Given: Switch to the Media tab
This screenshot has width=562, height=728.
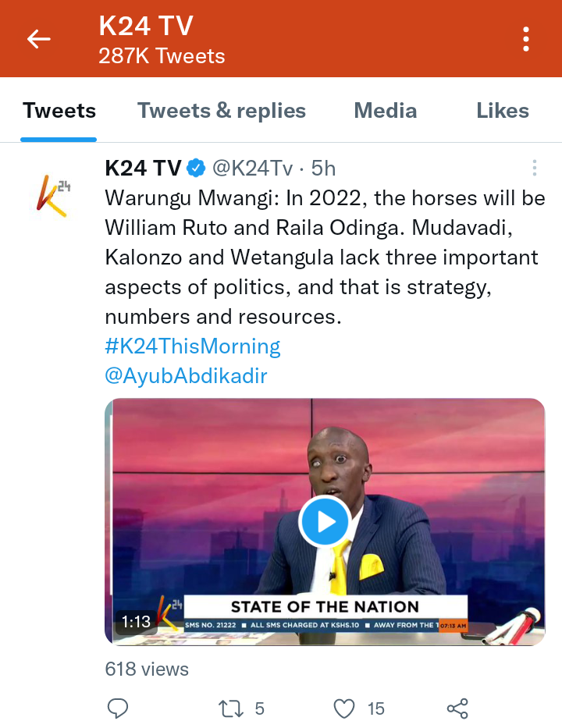Looking at the screenshot, I should pos(385,111).
